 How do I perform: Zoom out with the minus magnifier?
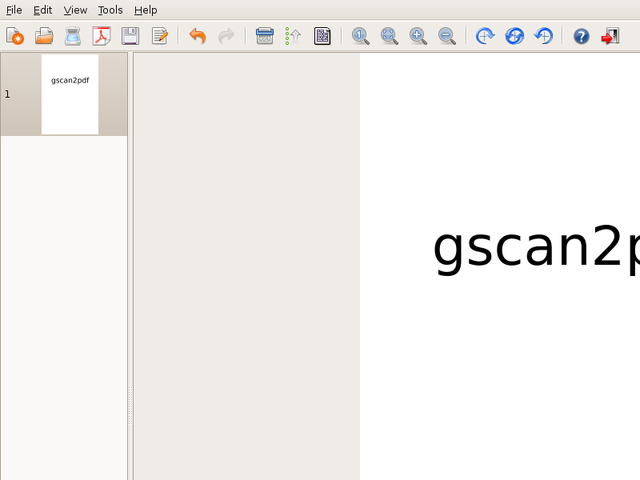tap(447, 36)
